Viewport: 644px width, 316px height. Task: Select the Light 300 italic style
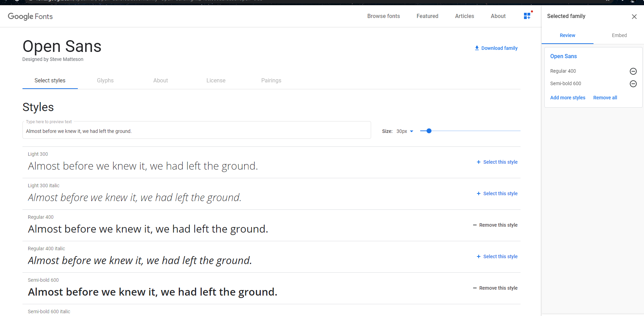coord(497,193)
